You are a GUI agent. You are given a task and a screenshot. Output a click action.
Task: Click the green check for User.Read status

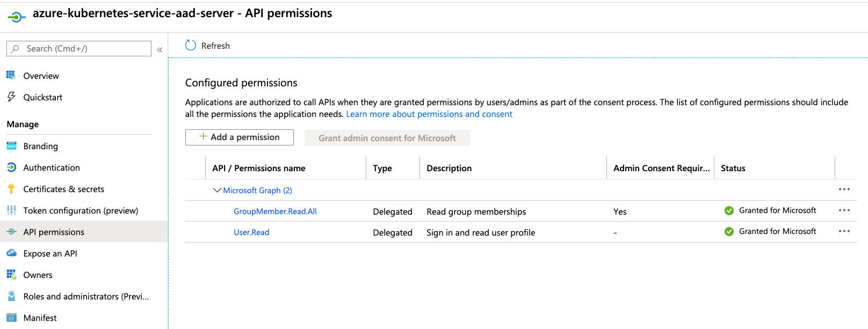click(729, 231)
